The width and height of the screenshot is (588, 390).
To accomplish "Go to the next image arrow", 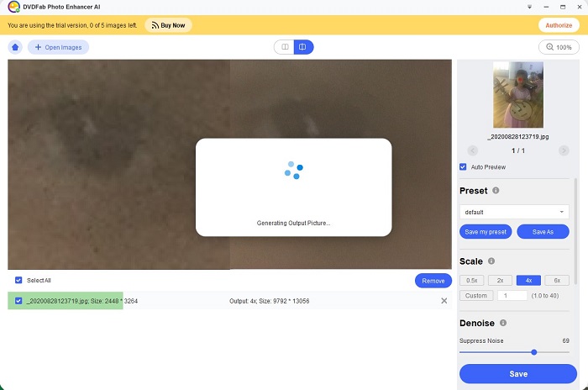I will [564, 150].
